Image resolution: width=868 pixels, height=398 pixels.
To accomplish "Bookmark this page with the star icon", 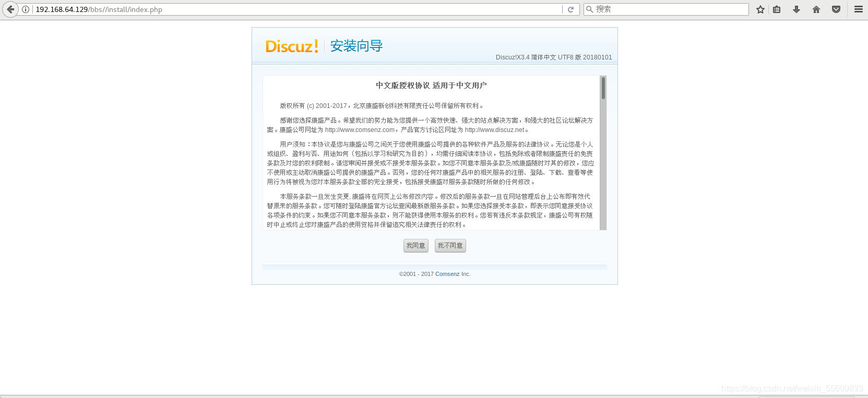I will (x=760, y=9).
